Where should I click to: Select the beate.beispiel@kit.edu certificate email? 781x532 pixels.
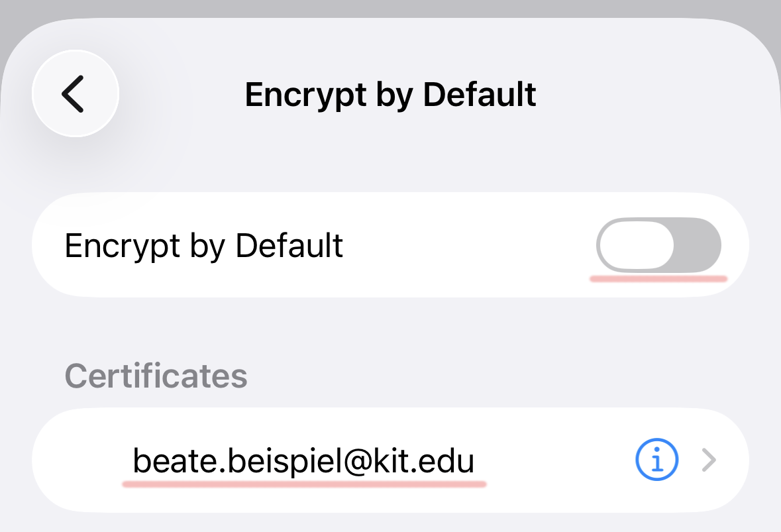pyautogui.click(x=304, y=460)
